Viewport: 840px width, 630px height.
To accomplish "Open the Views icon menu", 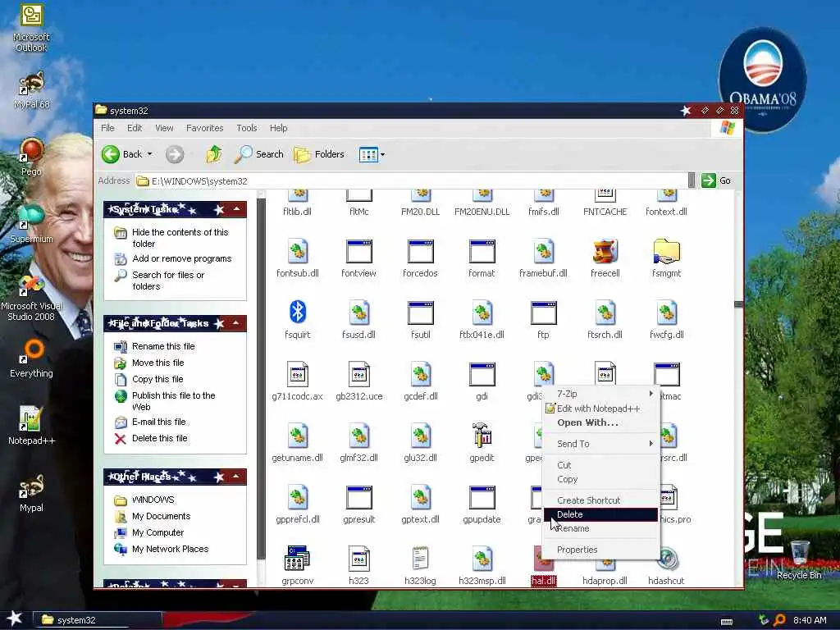I will click(368, 154).
